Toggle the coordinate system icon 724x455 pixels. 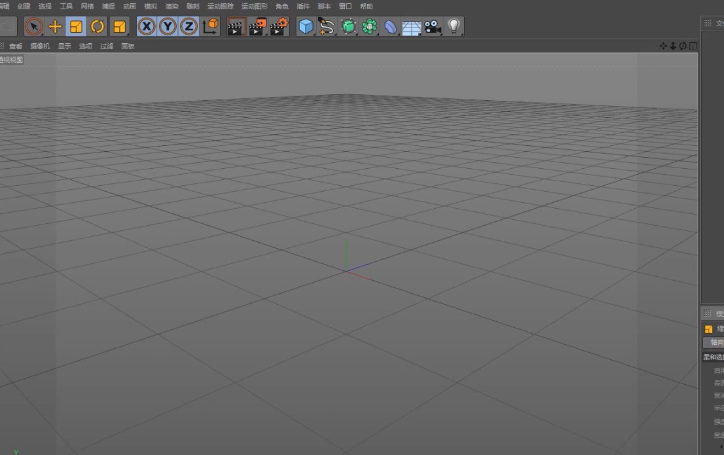[x=211, y=26]
